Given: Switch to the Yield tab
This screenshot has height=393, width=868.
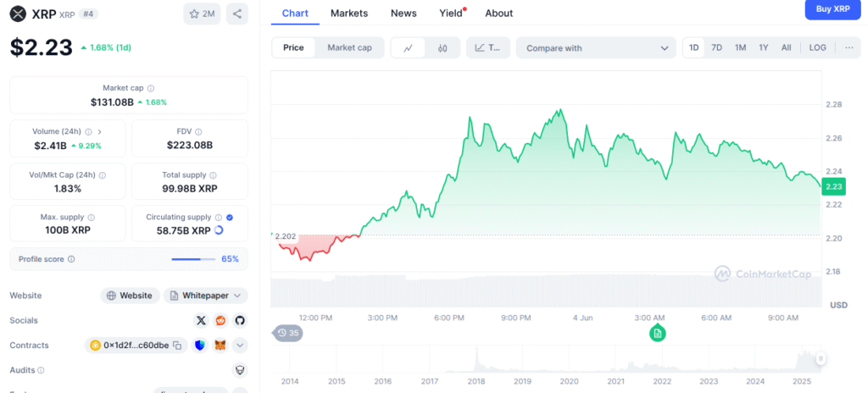Looking at the screenshot, I should (451, 14).
